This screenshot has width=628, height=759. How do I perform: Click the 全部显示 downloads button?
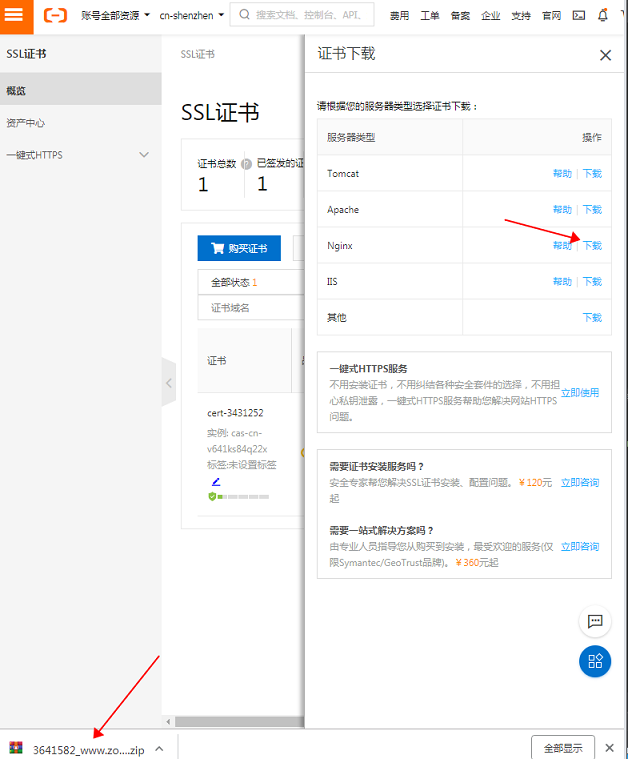point(563,748)
